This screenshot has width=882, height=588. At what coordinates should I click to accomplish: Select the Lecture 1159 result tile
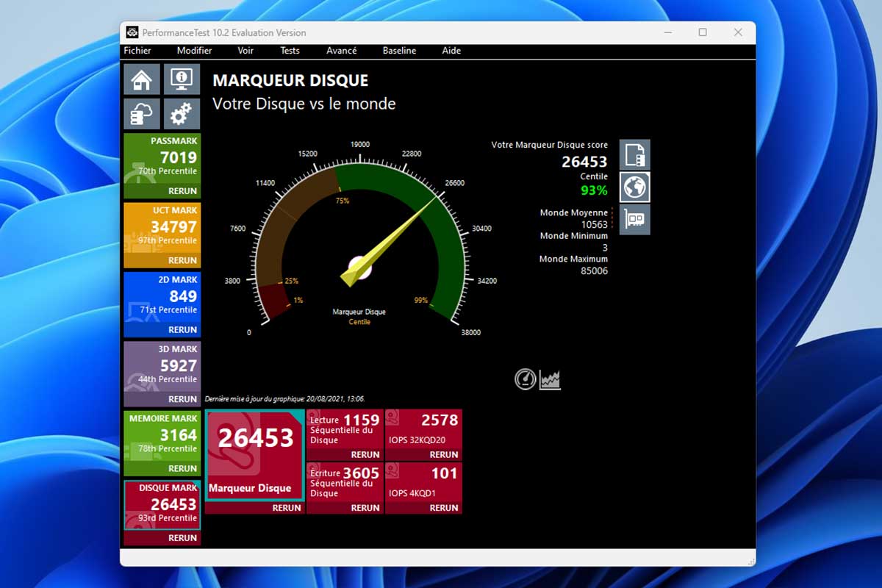[x=345, y=429]
